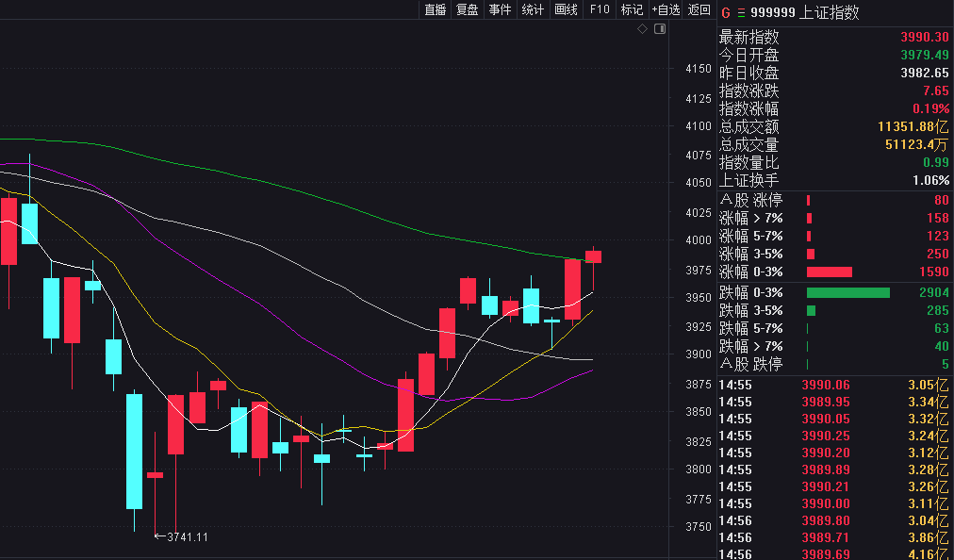Select the 跌幅 0-3% green distribution bar
Viewport: 954px width, 560px height.
click(x=848, y=293)
